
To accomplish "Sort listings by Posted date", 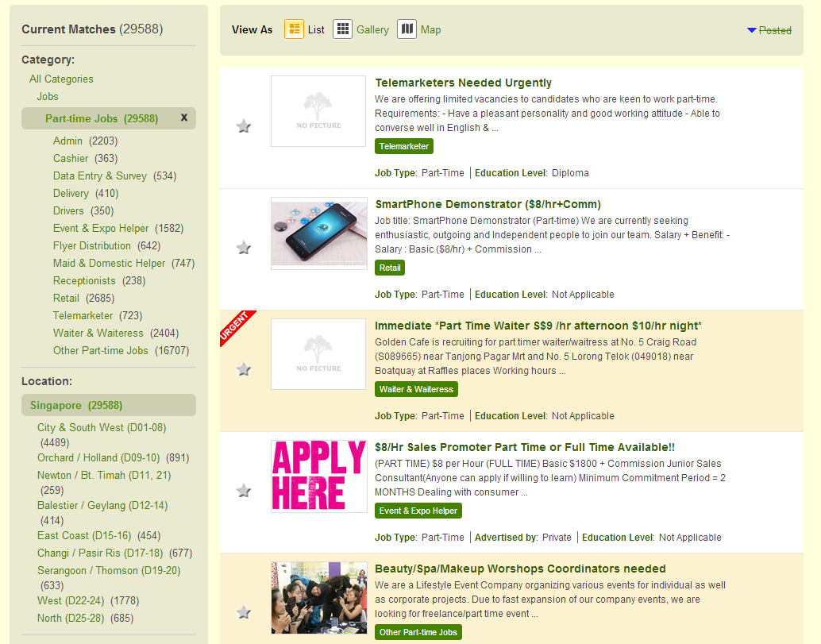I will [x=774, y=30].
